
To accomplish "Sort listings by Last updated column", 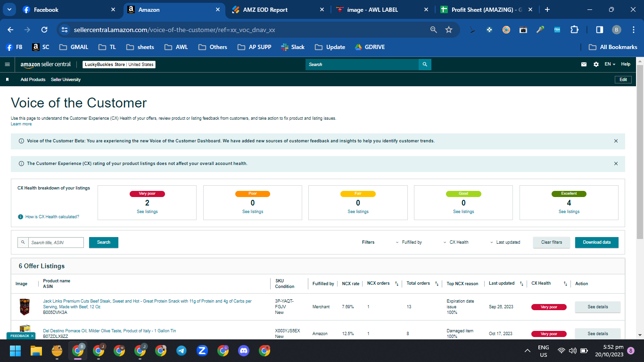I will 521,284.
